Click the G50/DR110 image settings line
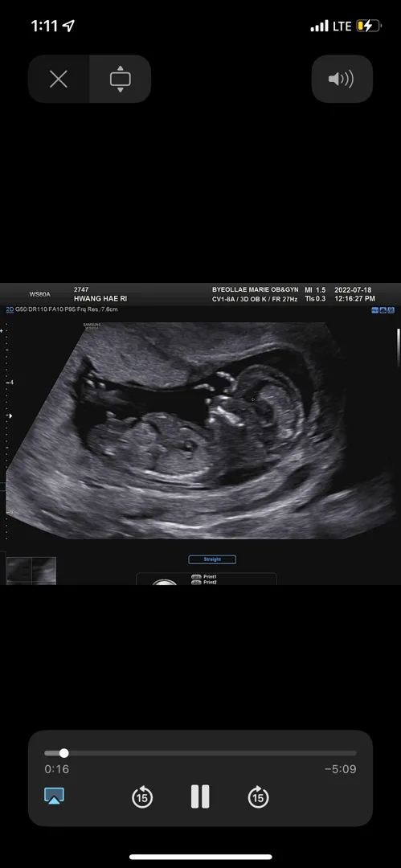The height and width of the screenshot is (868, 401). tap(67, 309)
